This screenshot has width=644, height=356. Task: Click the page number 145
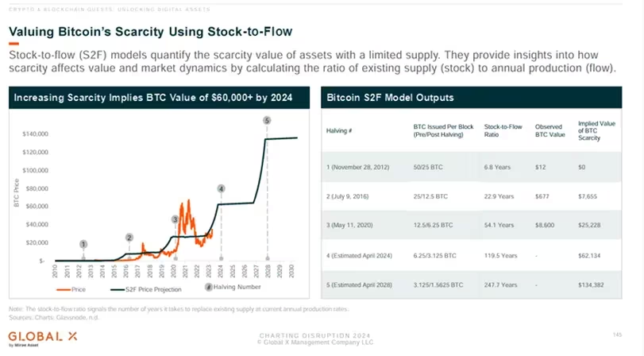(618, 333)
